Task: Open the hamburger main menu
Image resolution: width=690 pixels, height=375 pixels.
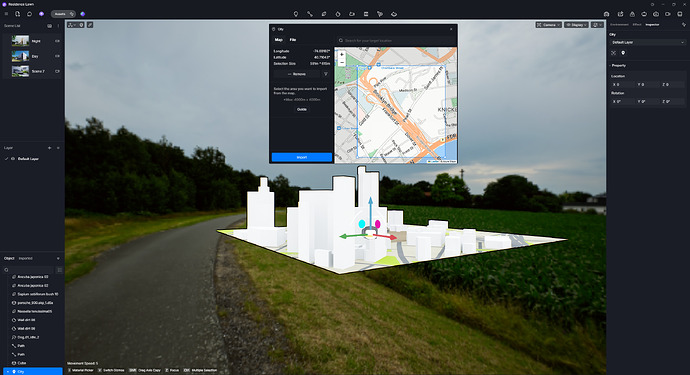Action: click(x=6, y=14)
